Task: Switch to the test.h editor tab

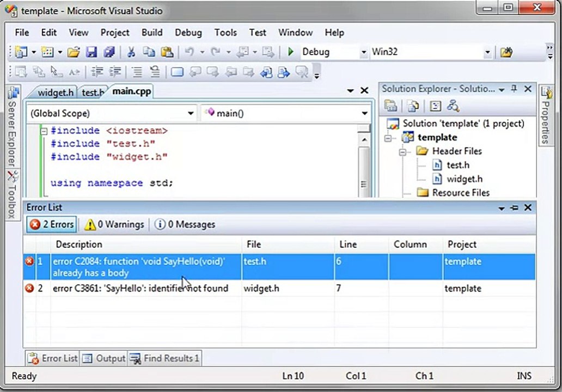Action: 92,93
